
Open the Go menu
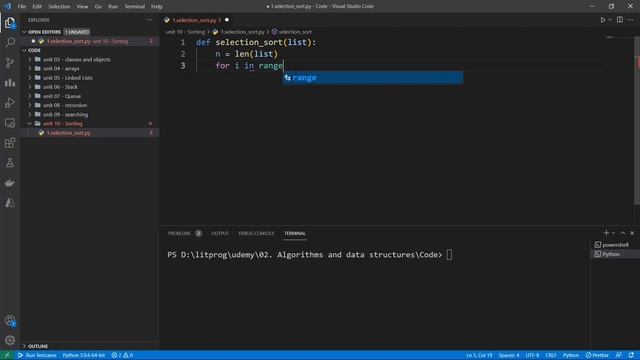98,7
